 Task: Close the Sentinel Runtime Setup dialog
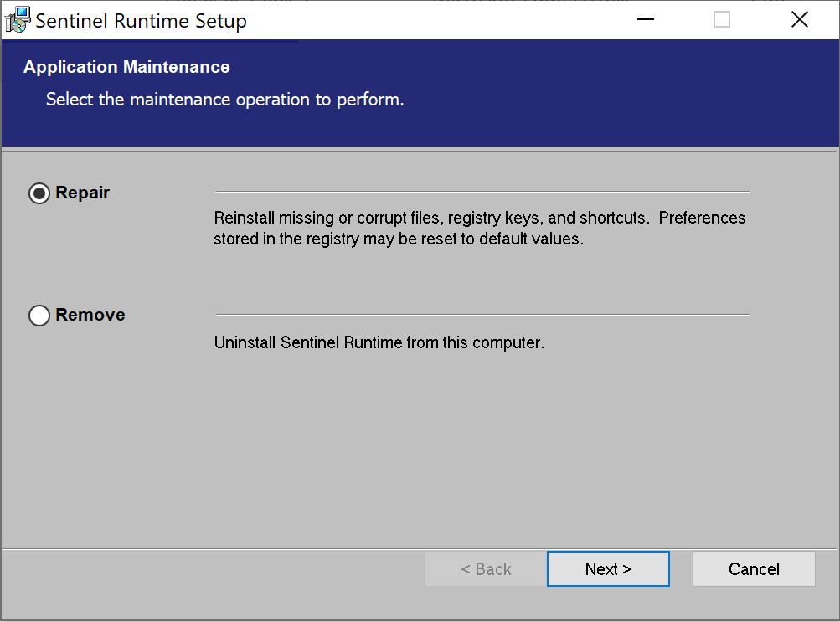(x=799, y=20)
